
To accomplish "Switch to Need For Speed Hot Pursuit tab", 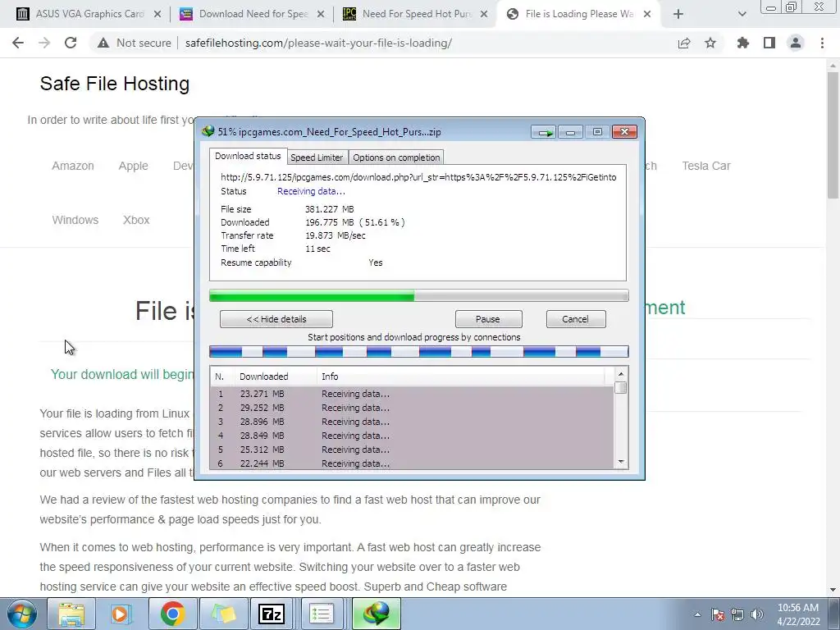I will (416, 15).
